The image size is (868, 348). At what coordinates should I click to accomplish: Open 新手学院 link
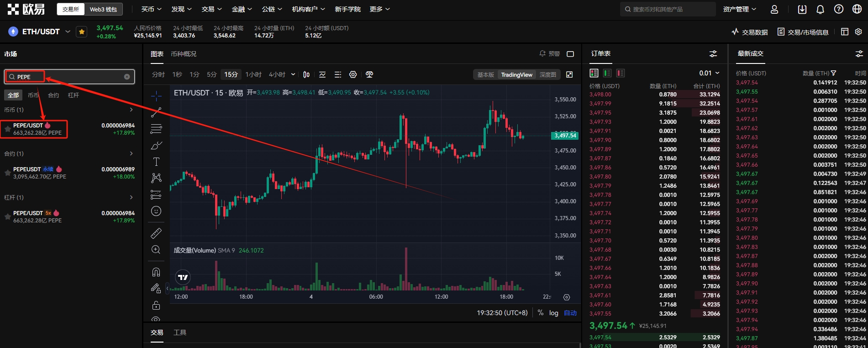[x=347, y=9]
